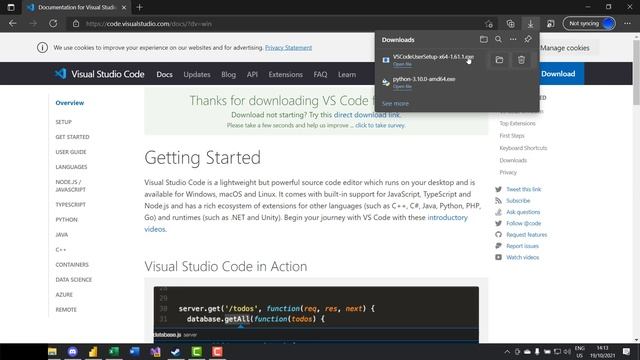640x360 pixels.
Task: Toggle the Downloads toolbar button
Action: (530, 24)
